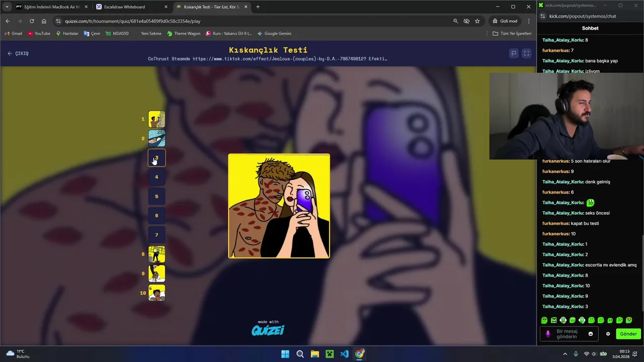The image size is (644, 362).
Task: Open the Gmail bookmark
Action: (13, 34)
